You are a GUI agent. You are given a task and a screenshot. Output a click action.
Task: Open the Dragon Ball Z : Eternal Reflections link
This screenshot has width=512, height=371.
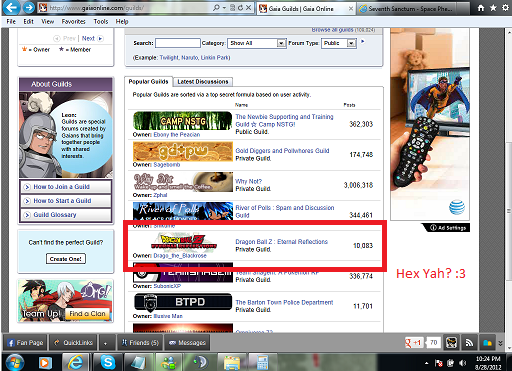point(281,242)
